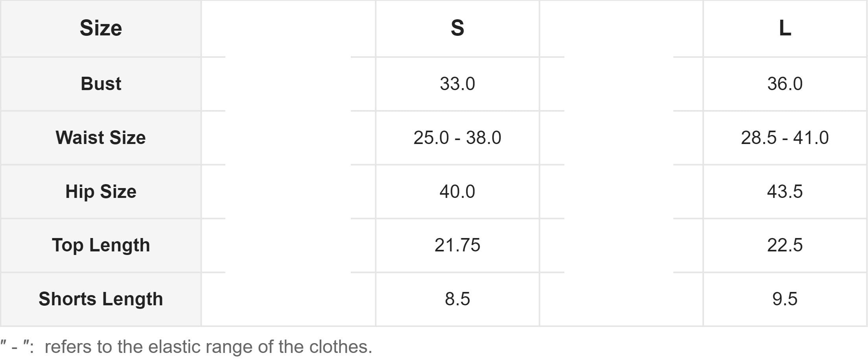Click the 22.5 top length value

point(785,245)
